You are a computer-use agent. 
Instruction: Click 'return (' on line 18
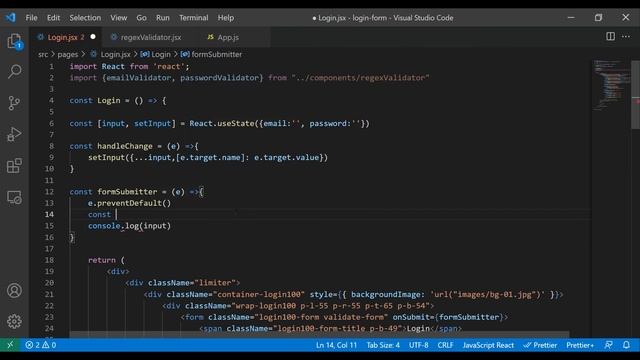106,260
